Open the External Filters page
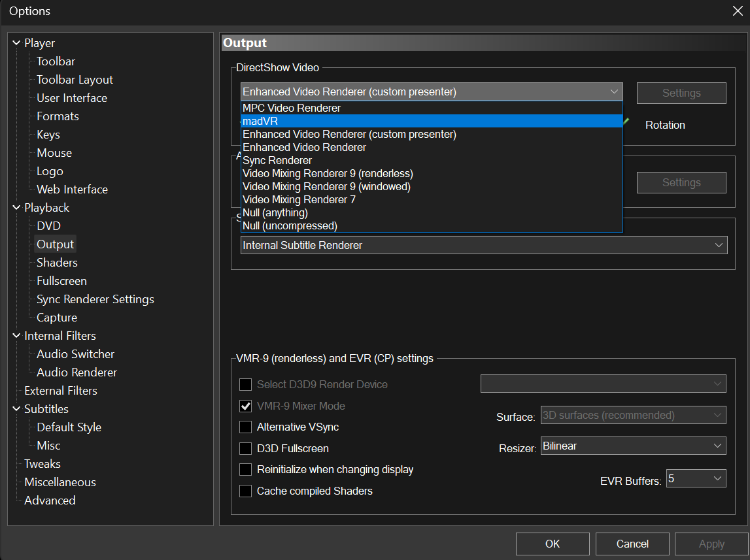The width and height of the screenshot is (750, 560). click(61, 390)
